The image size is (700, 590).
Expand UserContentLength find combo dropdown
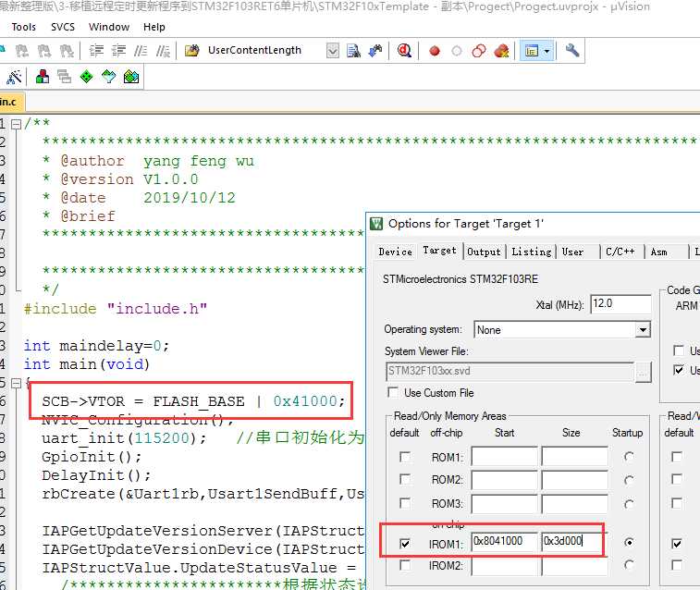pos(333,51)
